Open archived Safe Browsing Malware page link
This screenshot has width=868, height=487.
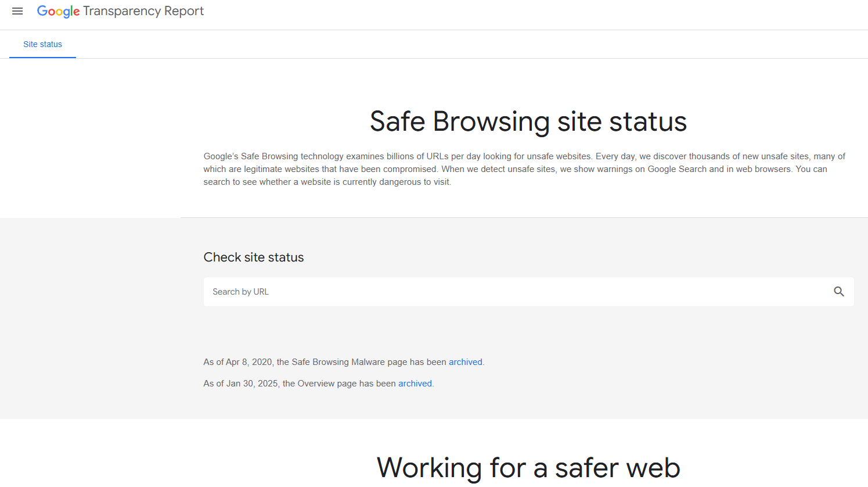coord(465,362)
